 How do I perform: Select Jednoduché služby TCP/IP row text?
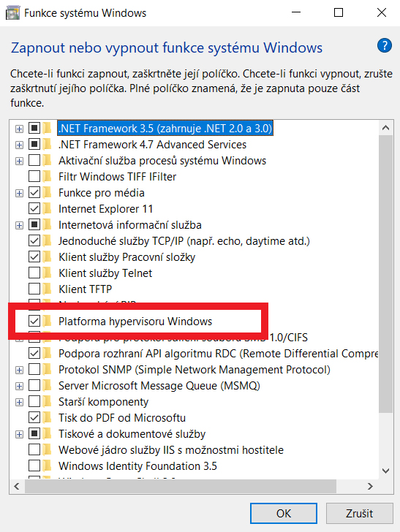click(x=184, y=241)
